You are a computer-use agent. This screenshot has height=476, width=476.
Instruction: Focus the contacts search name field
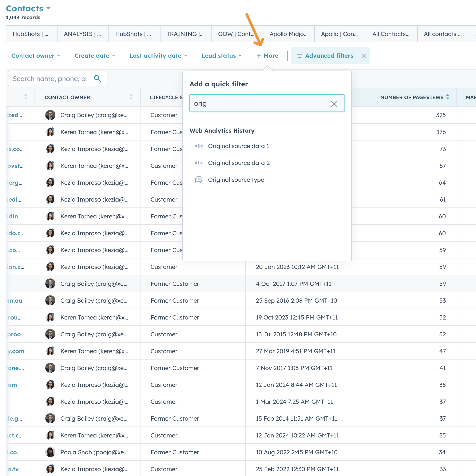tap(50, 79)
